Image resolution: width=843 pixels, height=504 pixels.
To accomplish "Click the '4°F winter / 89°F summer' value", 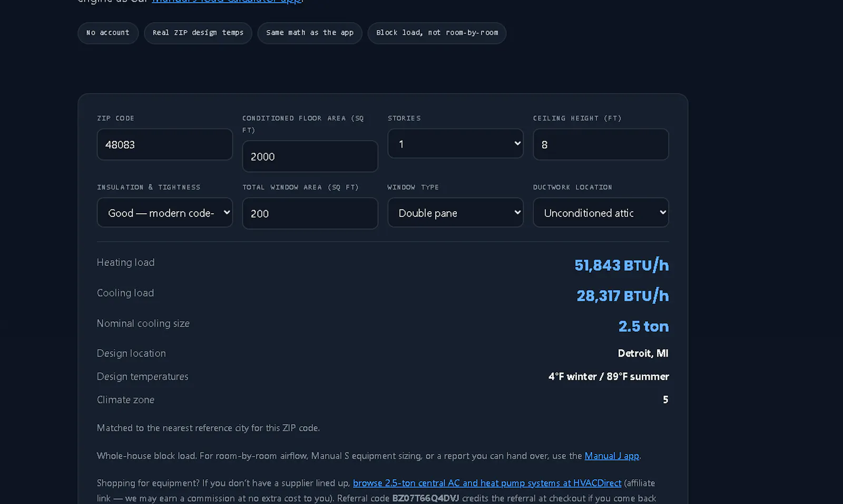I will (609, 377).
